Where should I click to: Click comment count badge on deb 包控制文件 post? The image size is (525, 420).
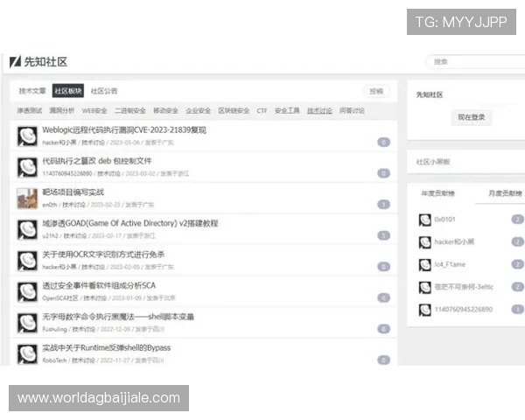(384, 173)
